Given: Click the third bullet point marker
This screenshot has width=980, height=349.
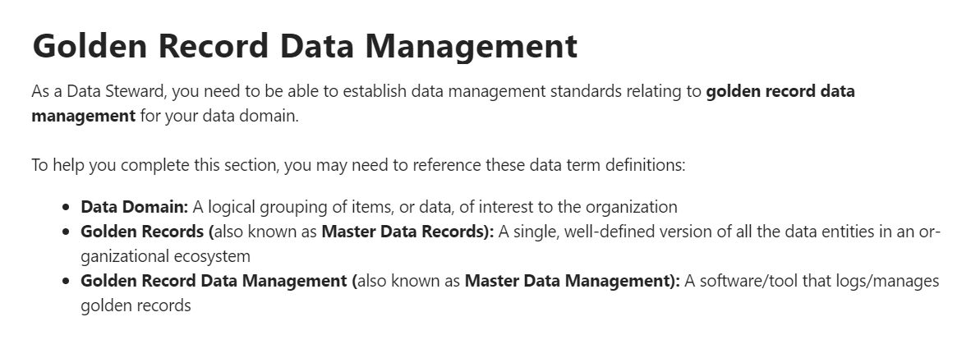Looking at the screenshot, I should coord(67,282).
